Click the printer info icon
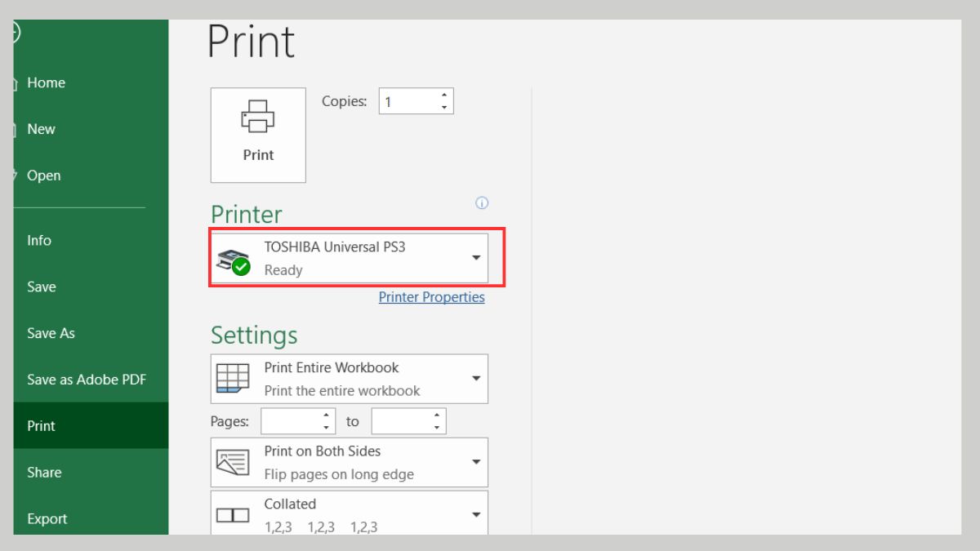The width and height of the screenshot is (980, 551). [482, 202]
